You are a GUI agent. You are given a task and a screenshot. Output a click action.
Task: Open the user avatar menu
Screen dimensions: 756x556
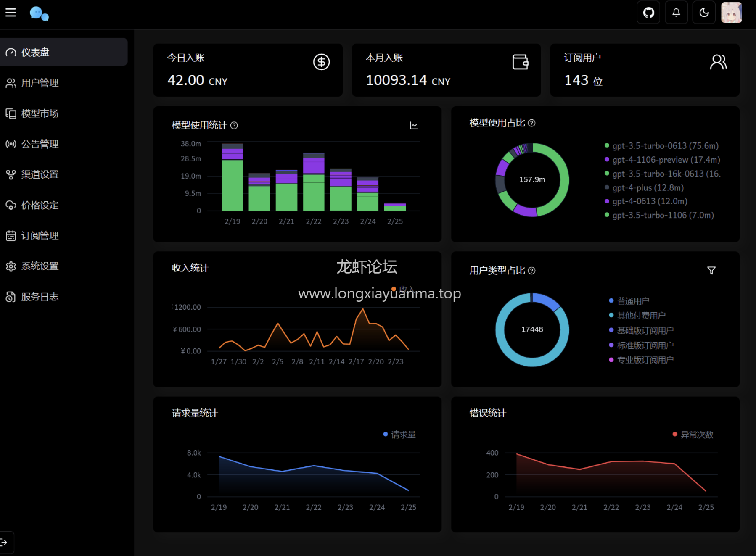click(x=732, y=13)
